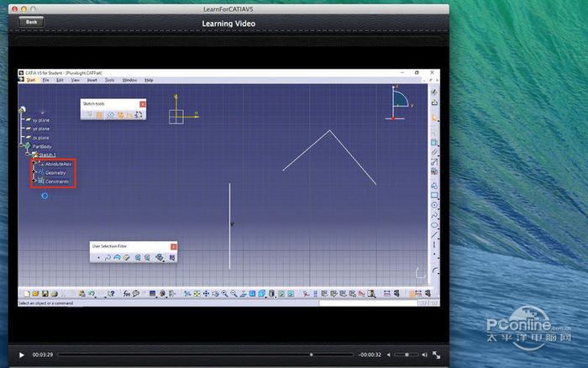Image resolution: width=588 pixels, height=368 pixels.
Task: Collapse the PartBody tree node
Action: click(21, 145)
